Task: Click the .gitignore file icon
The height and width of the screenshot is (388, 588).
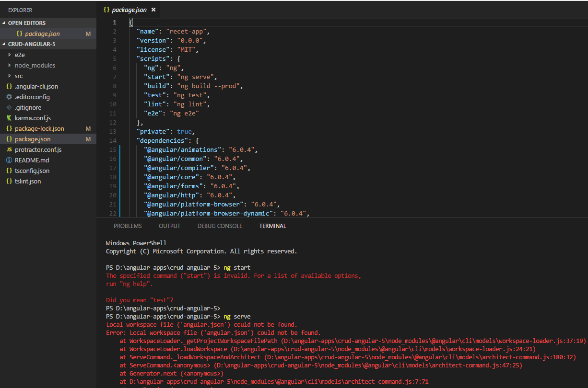Action: click(9, 107)
